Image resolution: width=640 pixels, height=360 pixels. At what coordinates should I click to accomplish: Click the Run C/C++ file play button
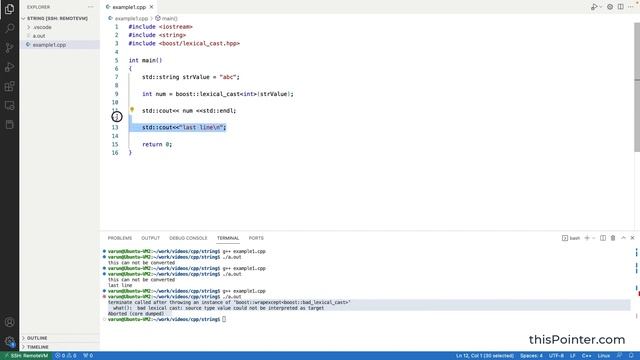coord(594,7)
